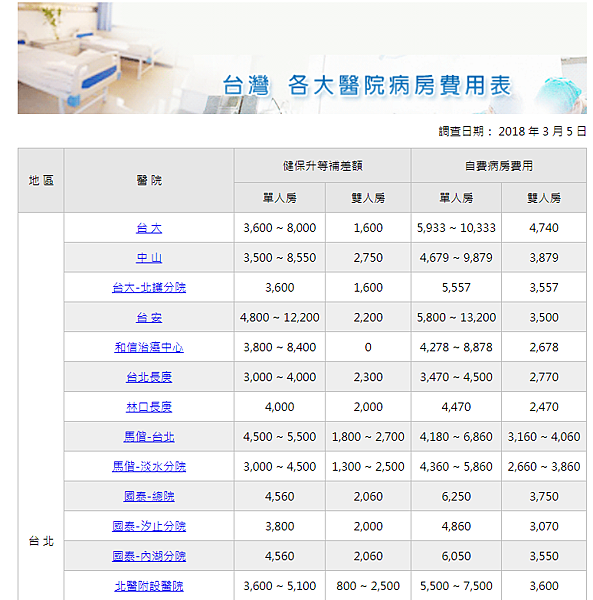Click the 3,879 cell
Screen dimensions: 593x600
click(544, 258)
